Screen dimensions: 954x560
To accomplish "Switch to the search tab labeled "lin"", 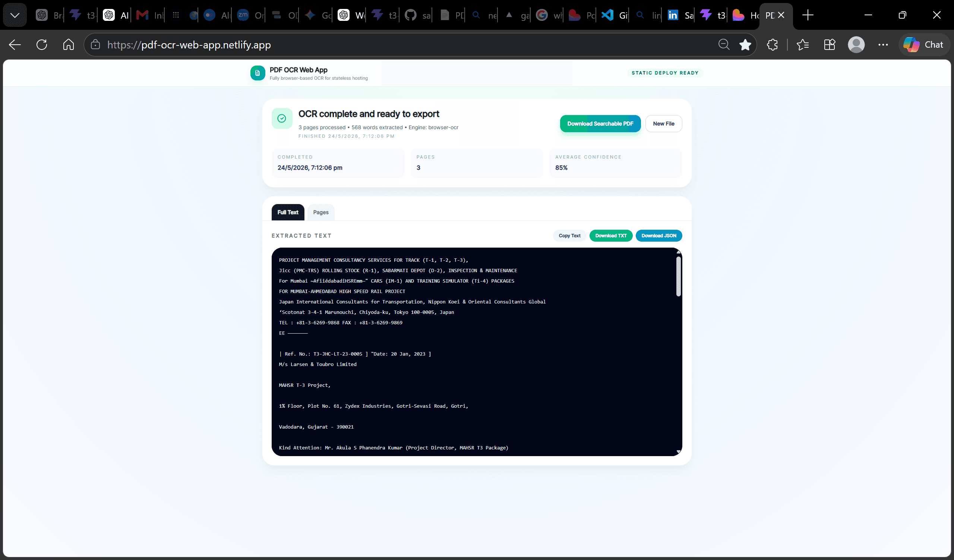I will coord(648,15).
